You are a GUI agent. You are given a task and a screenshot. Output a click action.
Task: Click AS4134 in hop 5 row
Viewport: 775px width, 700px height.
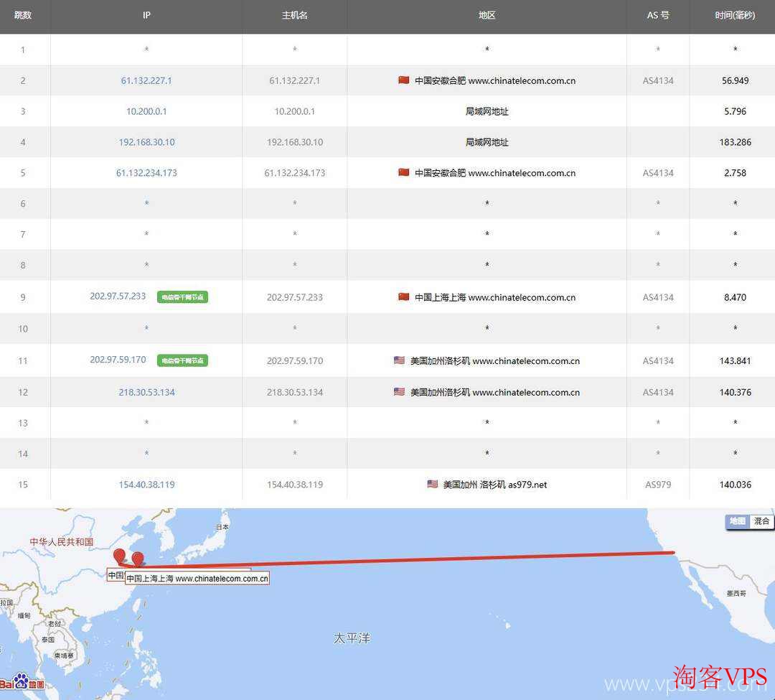point(658,172)
